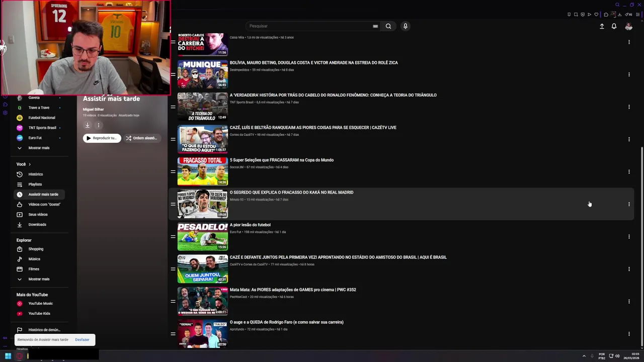Open options menu for 'A pior lesão do futebol'
The width and height of the screenshot is (644, 362).
(629, 237)
